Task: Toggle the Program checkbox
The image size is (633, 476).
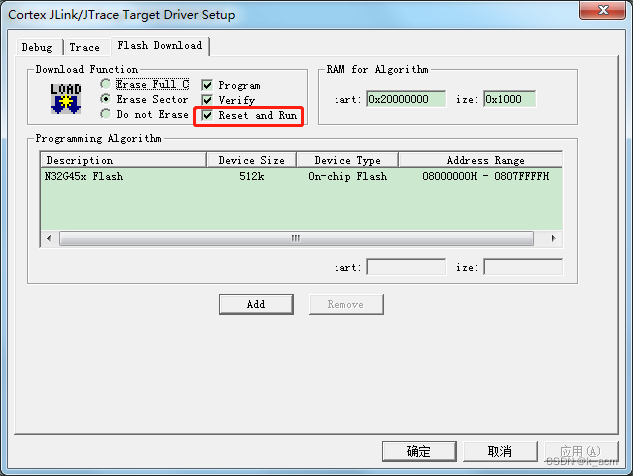Action: 207,85
